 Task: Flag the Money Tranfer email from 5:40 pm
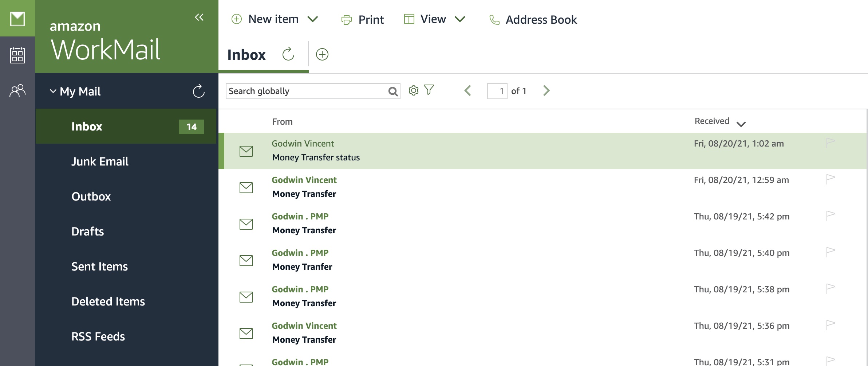coord(830,252)
